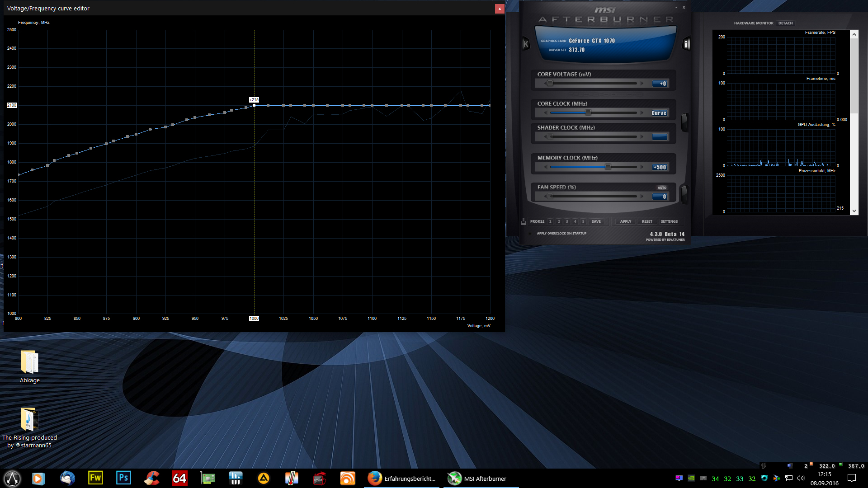Launch Photoshop from the taskbar
Image resolution: width=868 pixels, height=488 pixels.
click(123, 478)
